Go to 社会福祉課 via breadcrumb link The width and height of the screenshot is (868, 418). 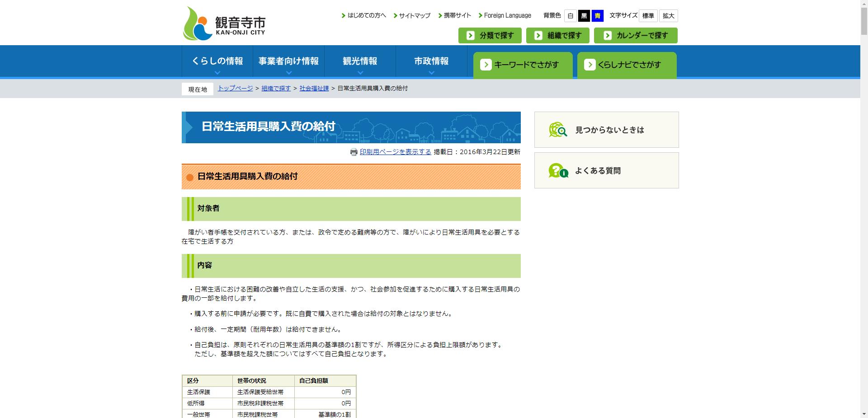314,88
